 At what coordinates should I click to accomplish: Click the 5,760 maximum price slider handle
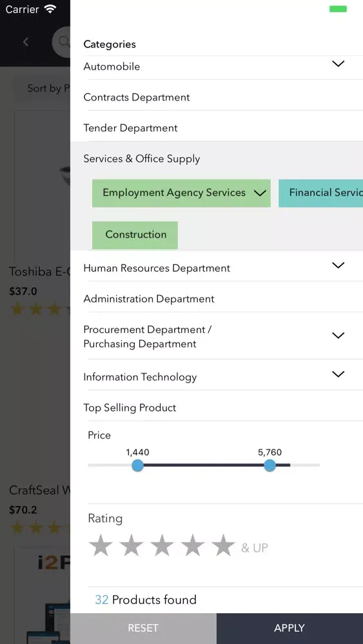point(270,466)
